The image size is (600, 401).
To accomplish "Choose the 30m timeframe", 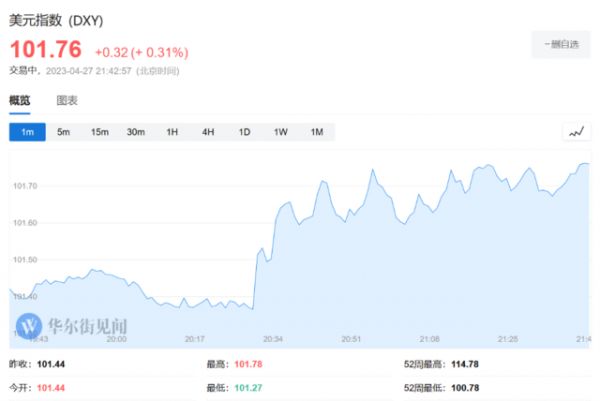I will coord(136,132).
